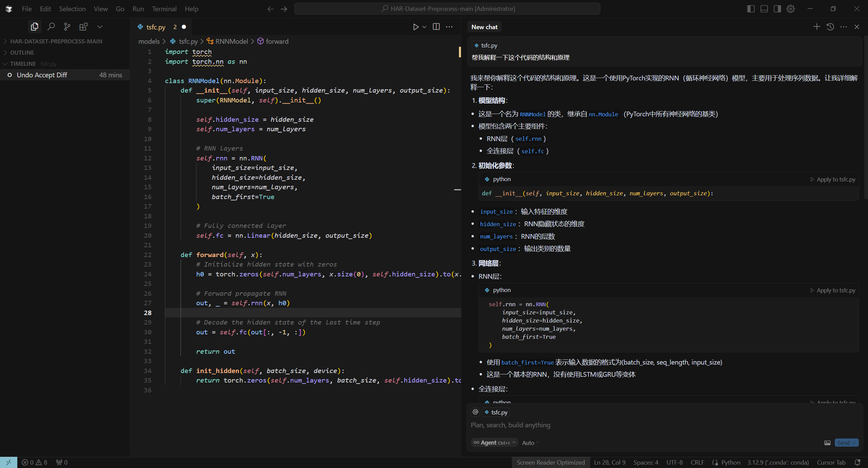Screen dimensions: 868x468
Task: Open the Terminal menu
Action: tap(164, 9)
